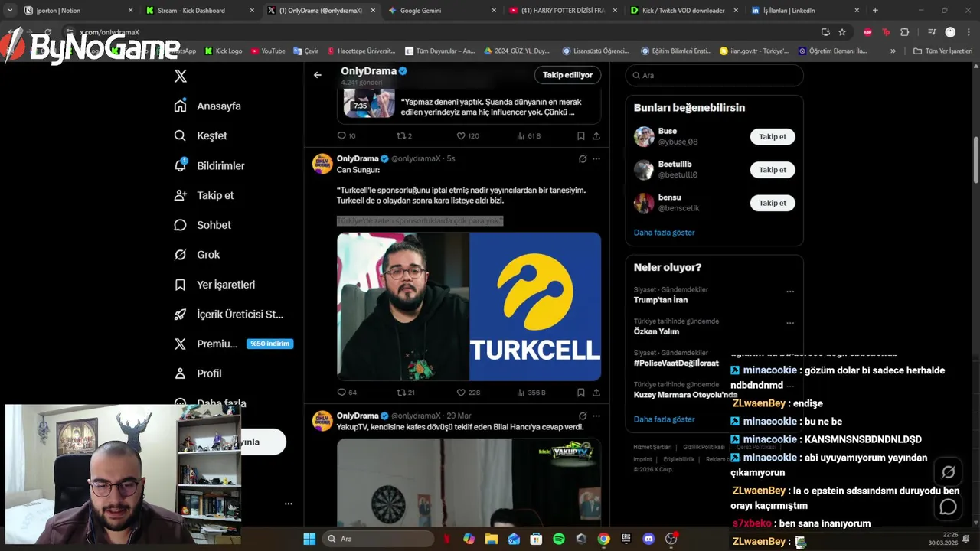Image resolution: width=980 pixels, height=551 pixels.
Task: Click the X search field labeled Ara
Action: [714, 76]
